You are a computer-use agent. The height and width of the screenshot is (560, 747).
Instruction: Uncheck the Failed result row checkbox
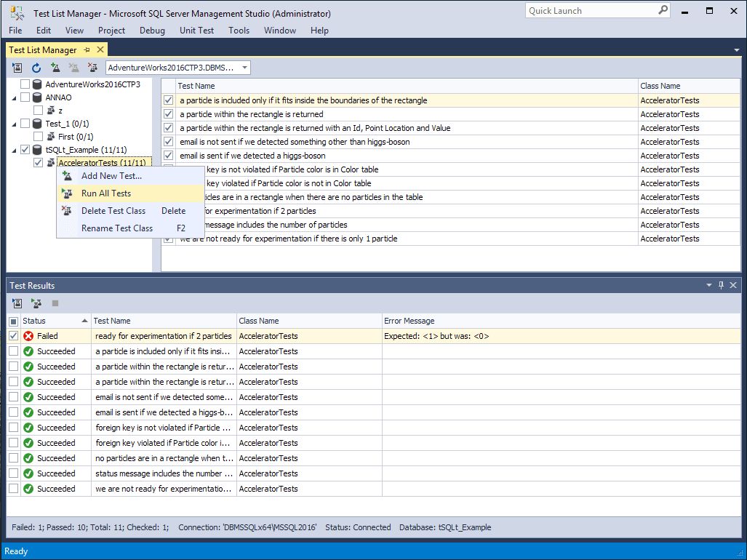(x=13, y=336)
